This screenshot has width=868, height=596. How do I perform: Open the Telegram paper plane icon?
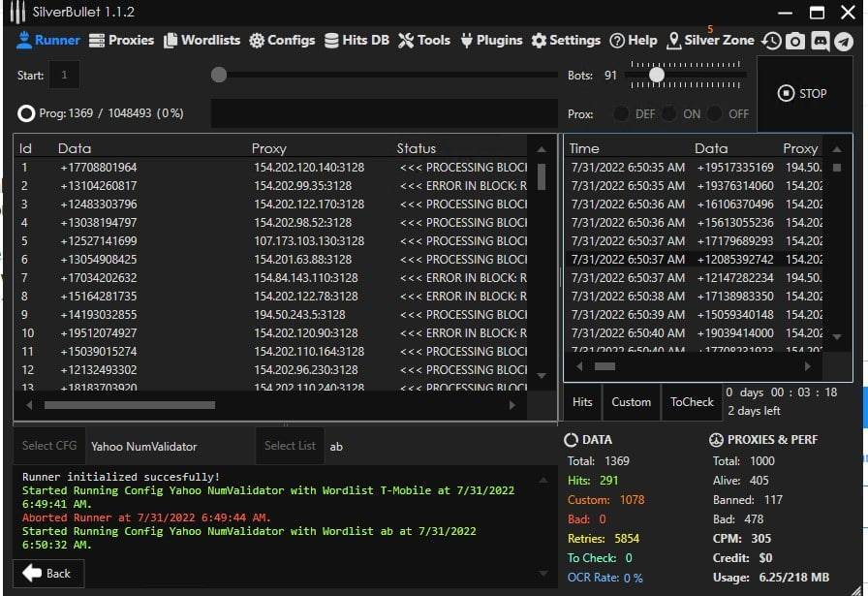[x=844, y=41]
